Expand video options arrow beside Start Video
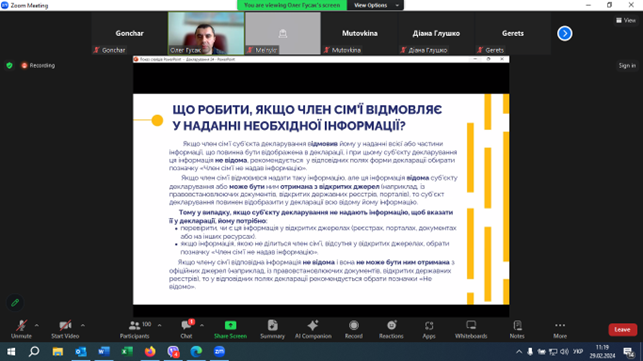Screen dimensions: 643x361 [x=83, y=325]
